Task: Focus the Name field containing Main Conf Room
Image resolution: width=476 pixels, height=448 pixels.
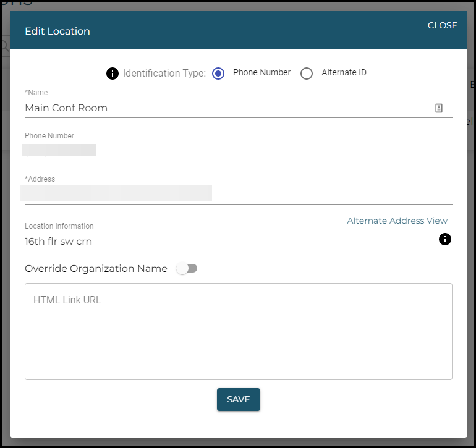Action: (x=223, y=108)
